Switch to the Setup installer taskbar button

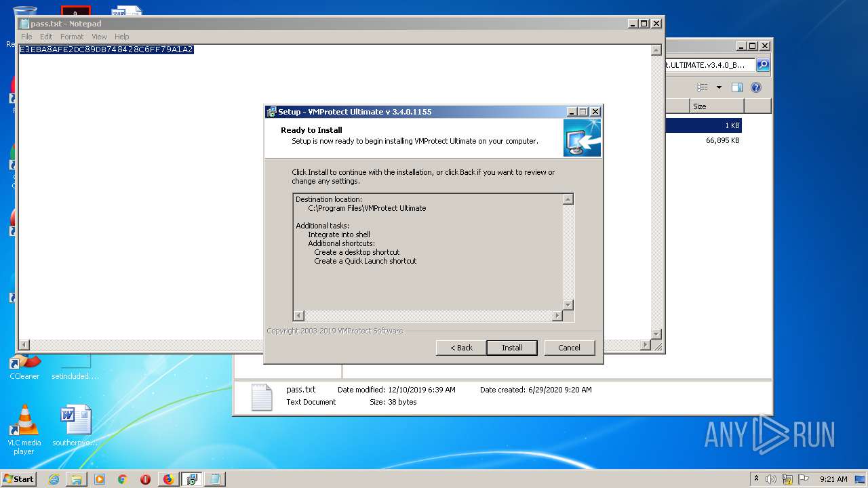click(192, 479)
